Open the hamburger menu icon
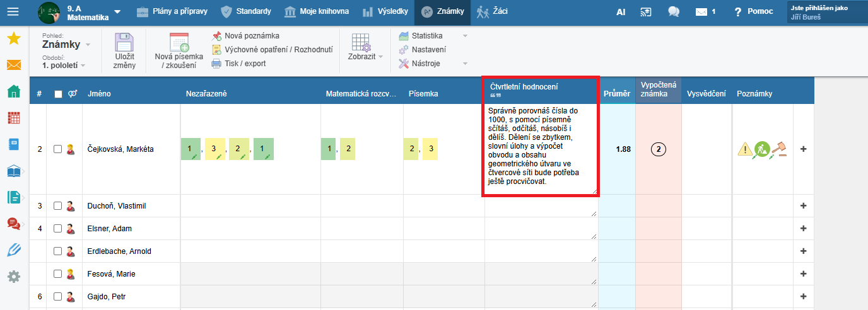Viewport: 868px width, 310px height. [13, 11]
